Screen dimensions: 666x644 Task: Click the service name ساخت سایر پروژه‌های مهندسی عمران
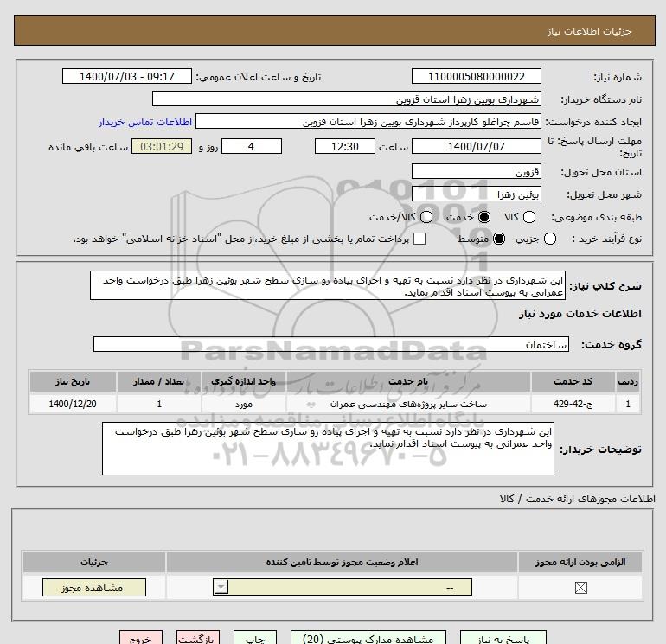(x=408, y=404)
